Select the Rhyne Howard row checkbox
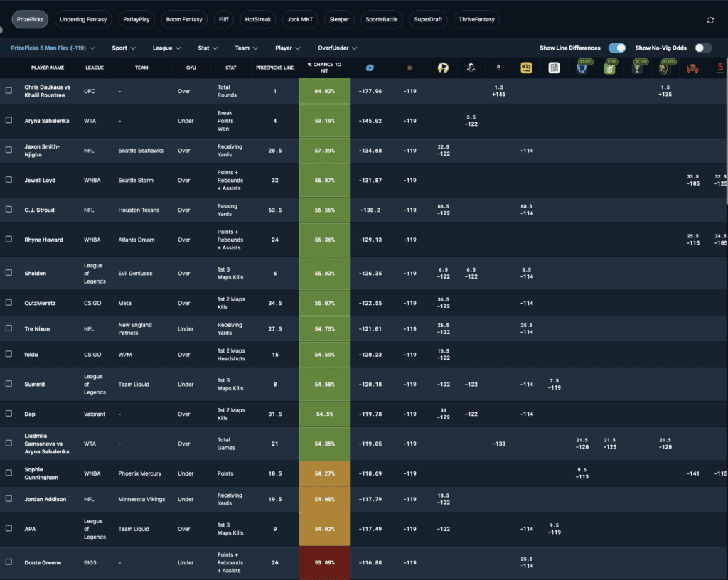The height and width of the screenshot is (580, 728). 9,239
